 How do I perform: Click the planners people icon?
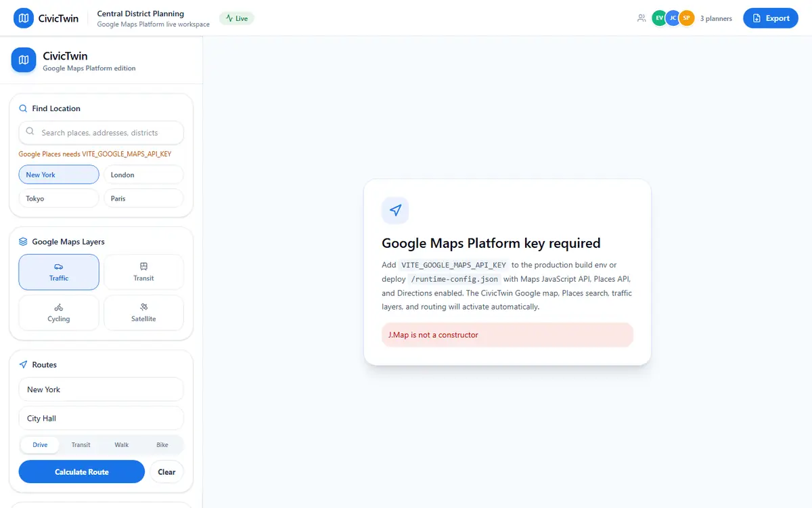[641, 18]
